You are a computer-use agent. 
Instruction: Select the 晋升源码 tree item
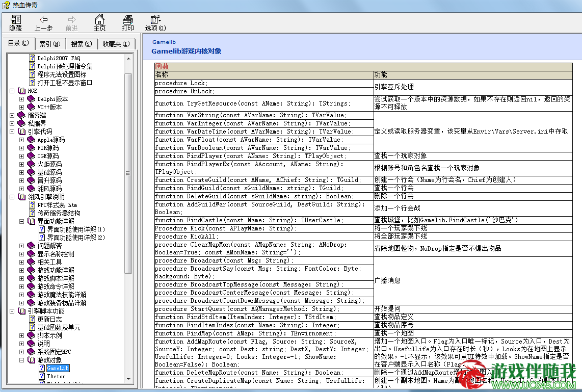coord(50,180)
